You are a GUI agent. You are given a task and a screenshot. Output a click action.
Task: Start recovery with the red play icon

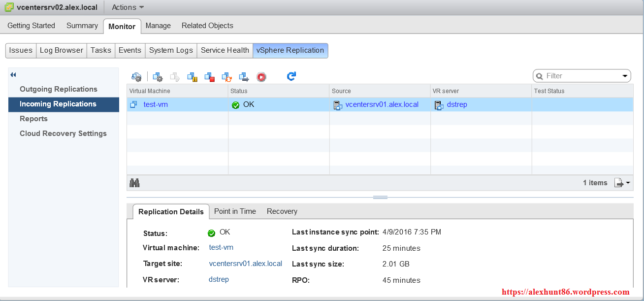click(x=261, y=76)
